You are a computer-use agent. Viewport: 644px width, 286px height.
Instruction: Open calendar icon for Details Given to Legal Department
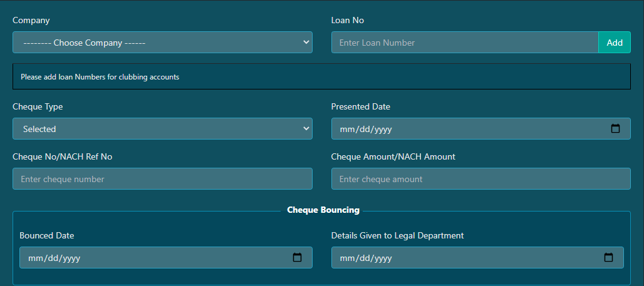[x=609, y=258]
